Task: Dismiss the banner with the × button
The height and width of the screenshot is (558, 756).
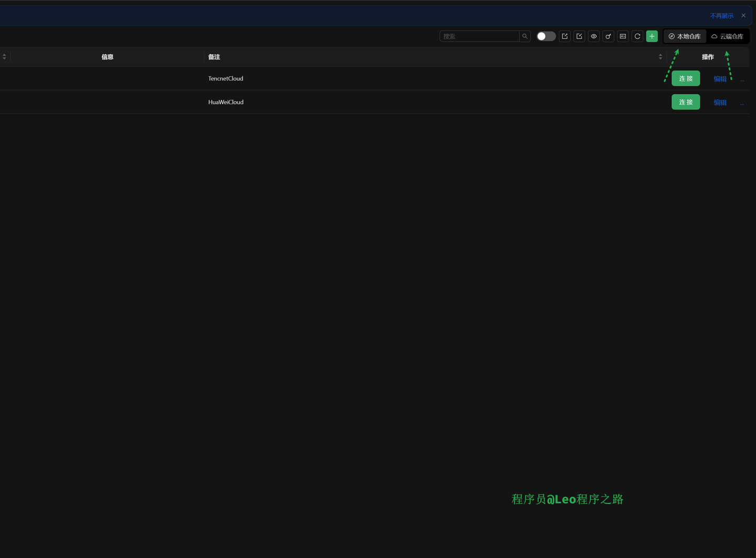Action: [743, 15]
